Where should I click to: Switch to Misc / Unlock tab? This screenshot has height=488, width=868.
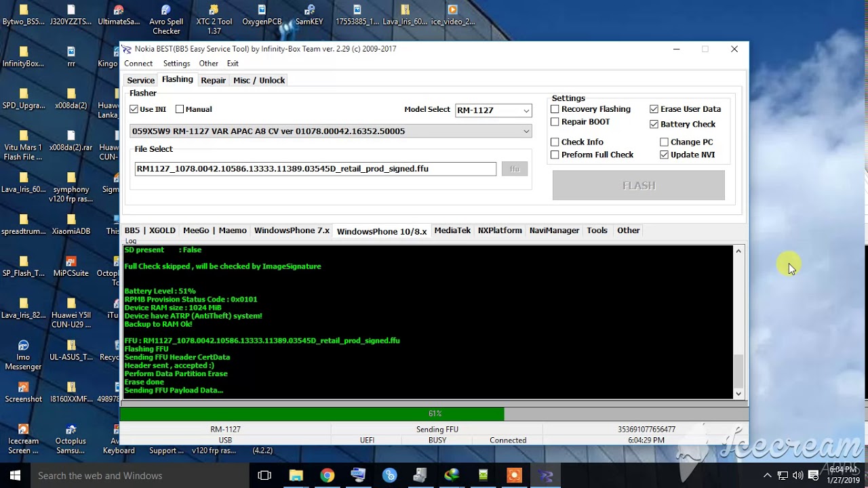[259, 80]
